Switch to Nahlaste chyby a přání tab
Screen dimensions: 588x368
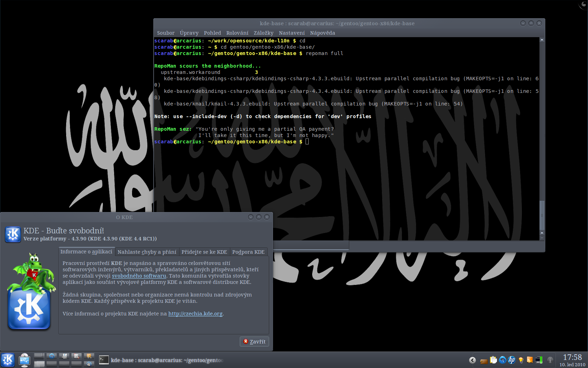point(147,252)
